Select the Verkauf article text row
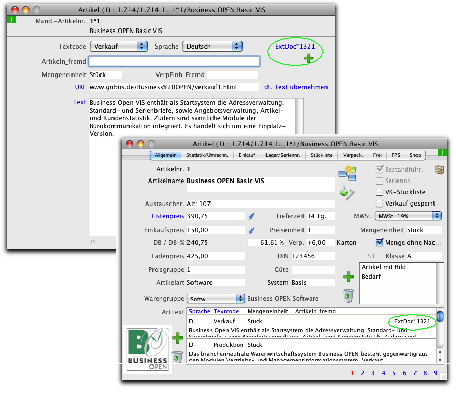This screenshot has width=456, height=395. 312,327
